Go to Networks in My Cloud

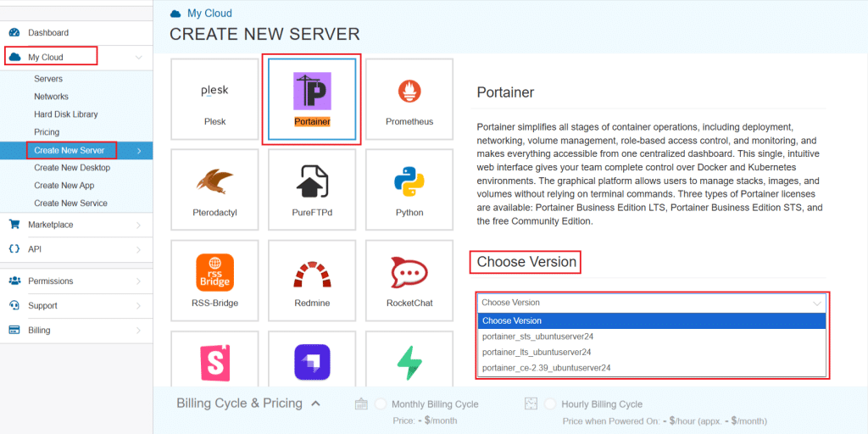(51, 97)
